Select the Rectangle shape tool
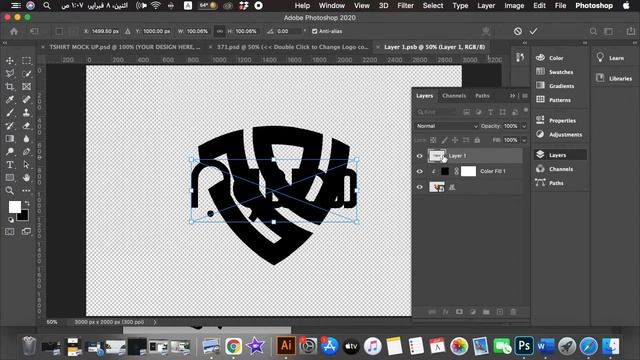The image size is (640, 360). pos(10,178)
